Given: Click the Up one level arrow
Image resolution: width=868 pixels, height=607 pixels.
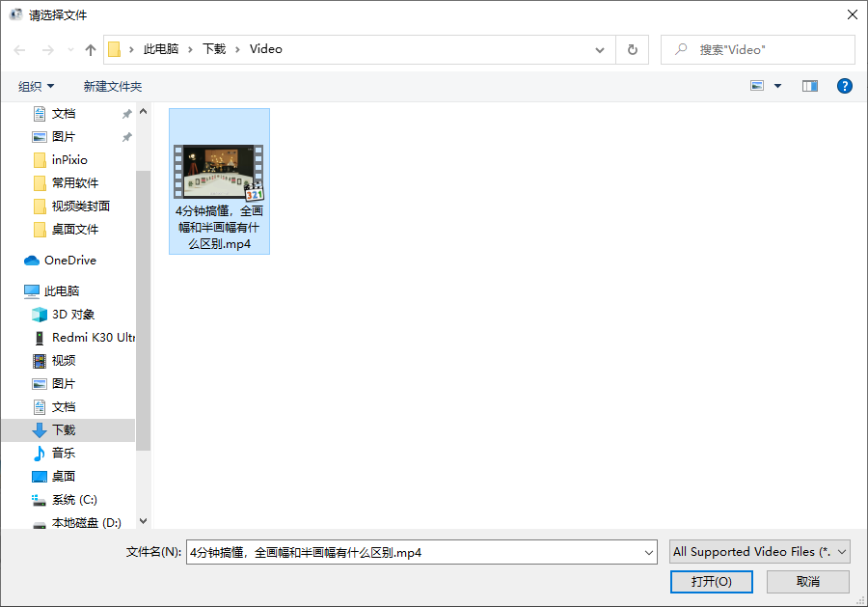Looking at the screenshot, I should click(90, 48).
